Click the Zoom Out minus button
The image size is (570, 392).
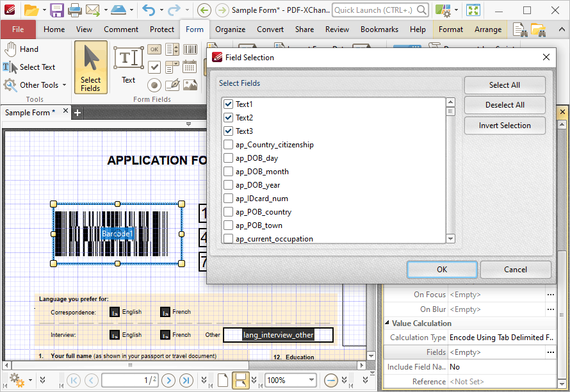[x=331, y=380]
